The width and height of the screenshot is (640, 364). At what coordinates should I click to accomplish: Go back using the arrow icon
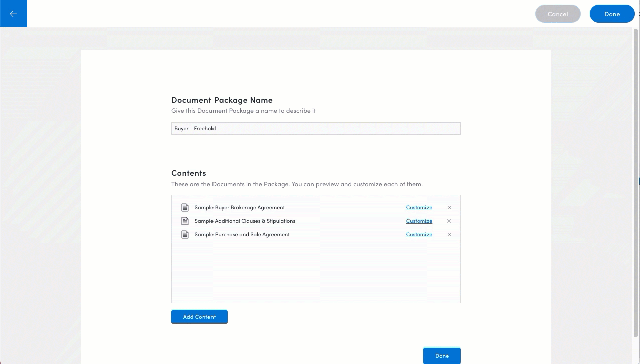[14, 14]
